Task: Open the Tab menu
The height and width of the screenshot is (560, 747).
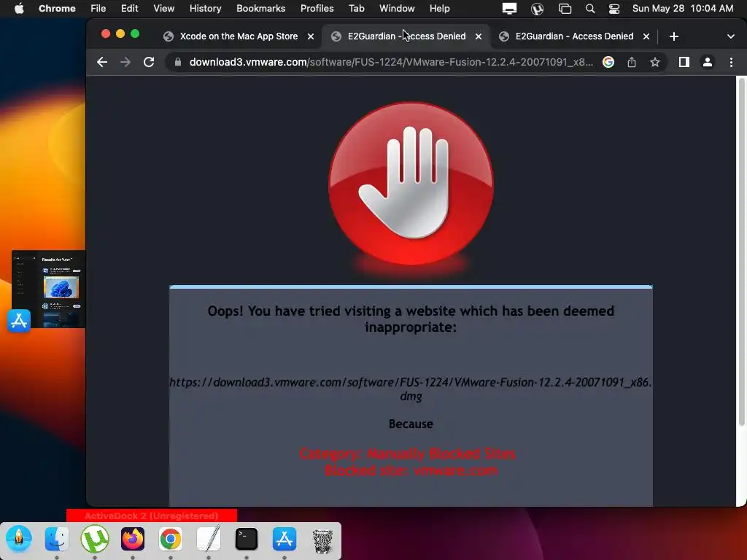Action: (356, 9)
